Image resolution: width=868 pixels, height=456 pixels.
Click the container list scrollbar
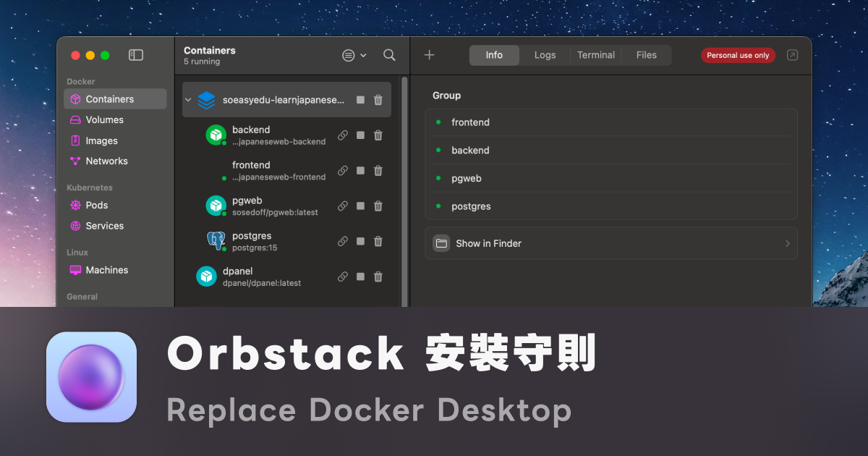pyautogui.click(x=404, y=191)
